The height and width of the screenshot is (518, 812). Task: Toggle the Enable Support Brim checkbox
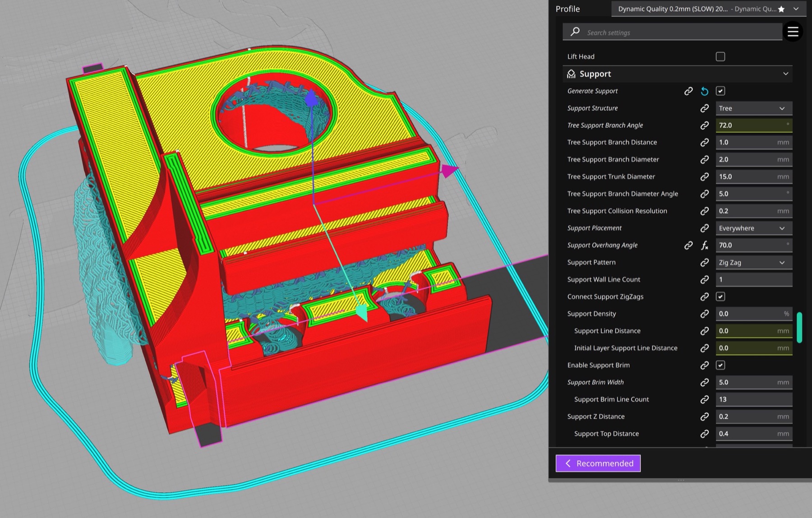720,365
